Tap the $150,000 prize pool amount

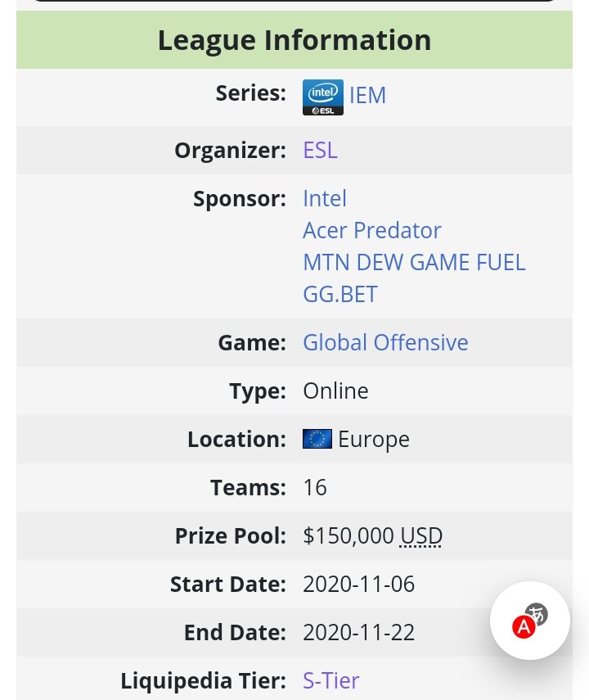(x=348, y=536)
